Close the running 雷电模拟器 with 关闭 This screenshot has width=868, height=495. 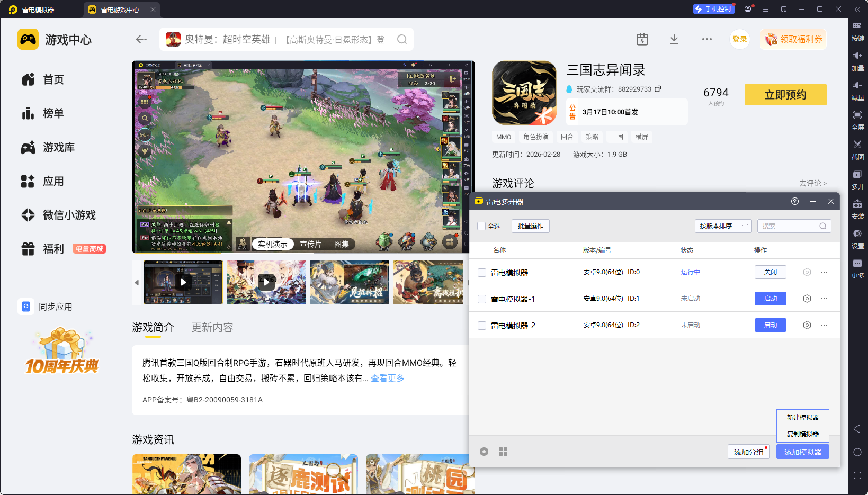[x=771, y=272]
